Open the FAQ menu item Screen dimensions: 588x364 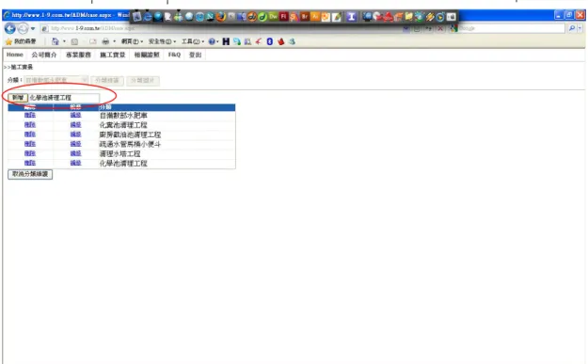tap(174, 55)
